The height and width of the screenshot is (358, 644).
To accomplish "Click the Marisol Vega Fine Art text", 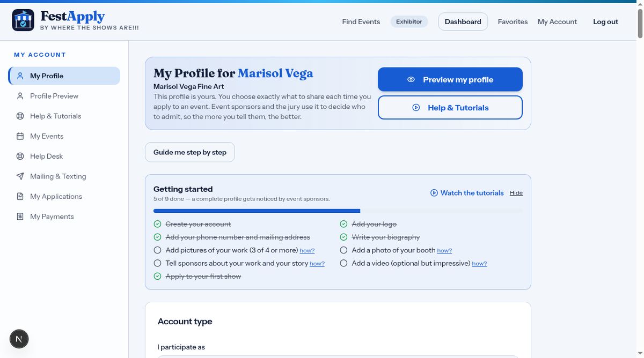I will (x=189, y=86).
